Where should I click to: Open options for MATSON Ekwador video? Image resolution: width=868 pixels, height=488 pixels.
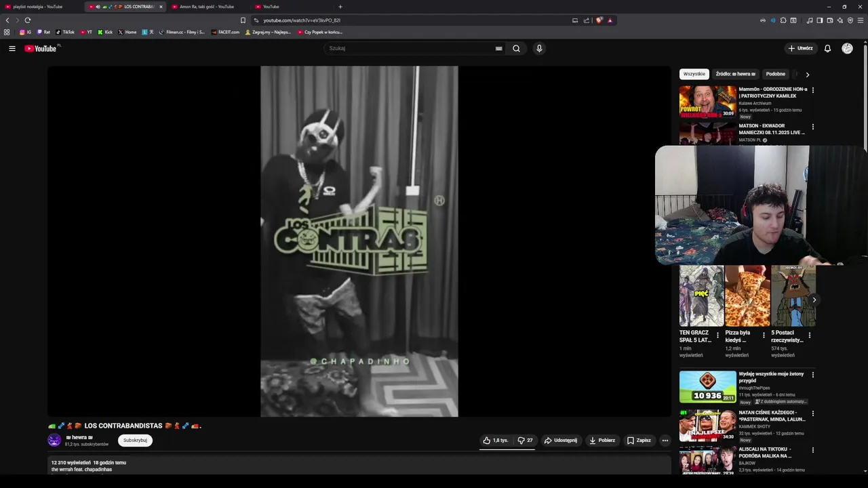813,127
